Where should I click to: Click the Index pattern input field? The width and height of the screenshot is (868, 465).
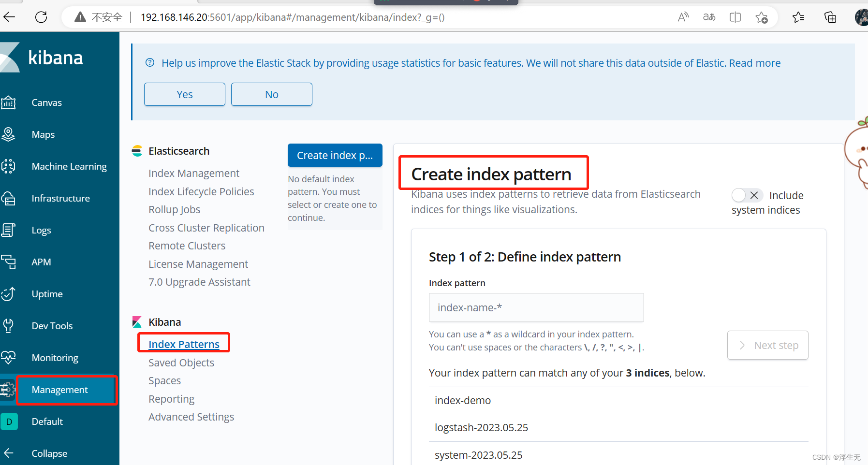pyautogui.click(x=536, y=307)
